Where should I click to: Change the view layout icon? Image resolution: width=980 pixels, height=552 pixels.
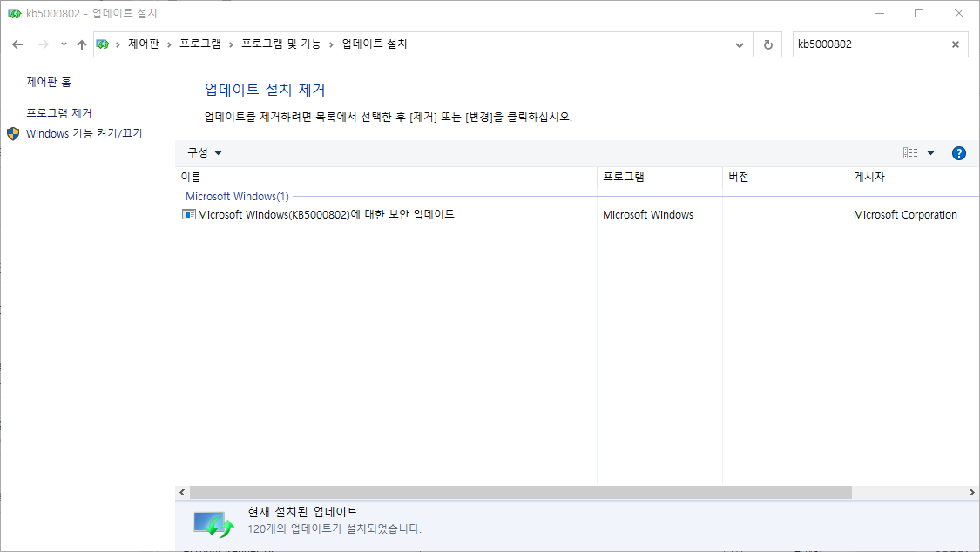coord(910,153)
